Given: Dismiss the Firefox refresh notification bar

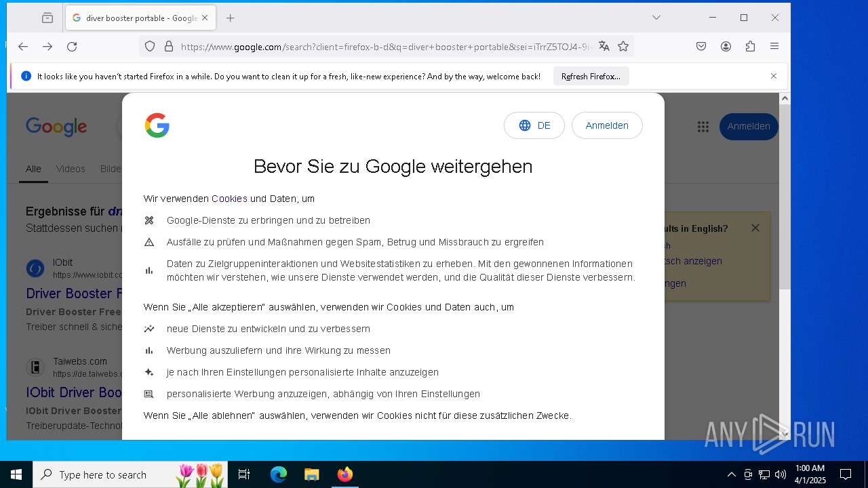Looking at the screenshot, I should pyautogui.click(x=774, y=76).
